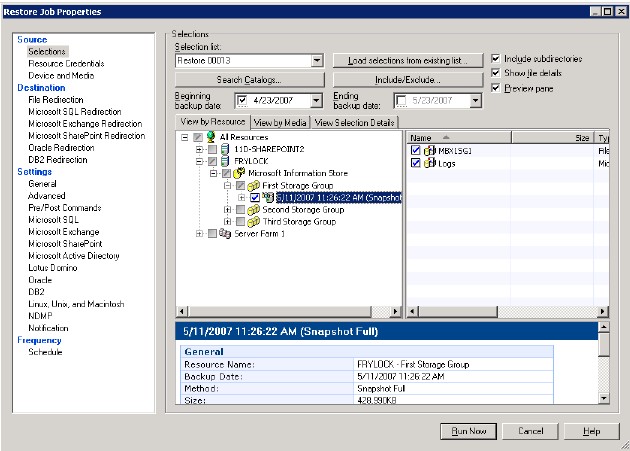The width and height of the screenshot is (630, 451).
Task: Collapse the FRYLOCK node
Action: [199, 162]
